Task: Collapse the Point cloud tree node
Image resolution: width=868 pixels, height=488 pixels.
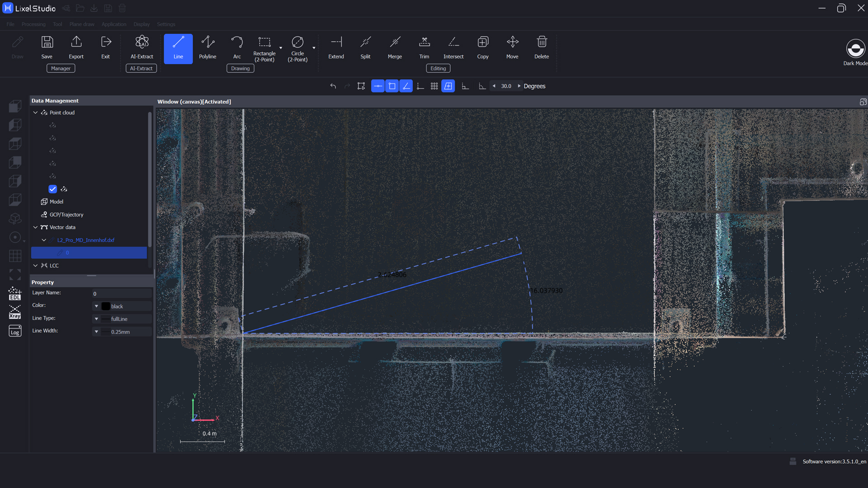Action: tap(35, 113)
